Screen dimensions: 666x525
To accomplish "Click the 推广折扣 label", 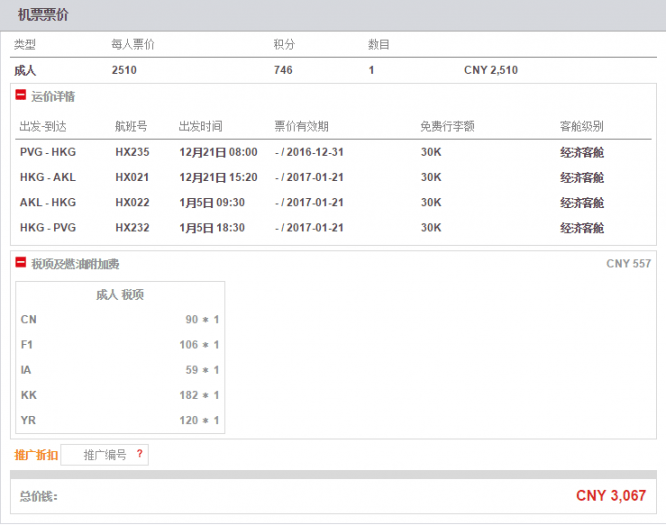I will point(36,455).
